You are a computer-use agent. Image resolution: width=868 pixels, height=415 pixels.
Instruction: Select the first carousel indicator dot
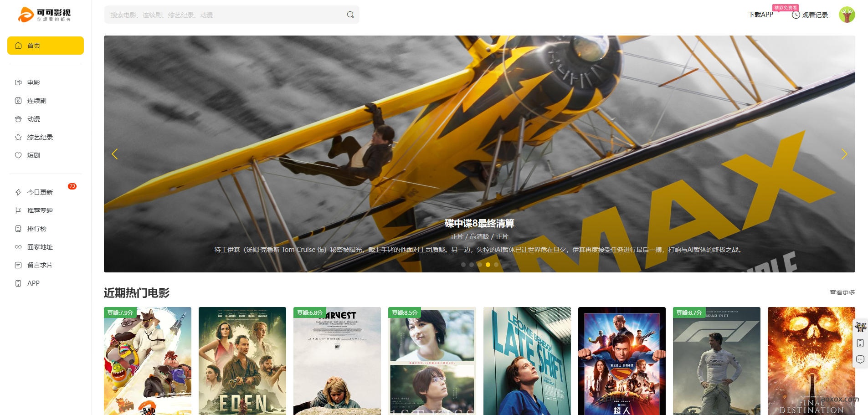coord(463,265)
